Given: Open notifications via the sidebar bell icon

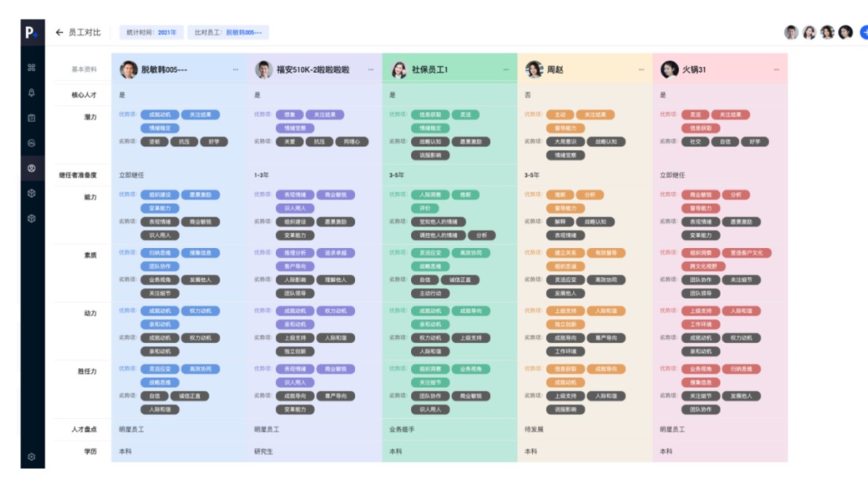Looking at the screenshot, I should [32, 92].
